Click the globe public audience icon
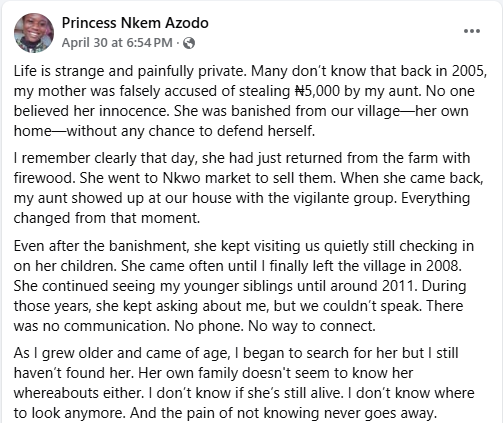Screen dimensions: 503x423 pyautogui.click(x=189, y=43)
